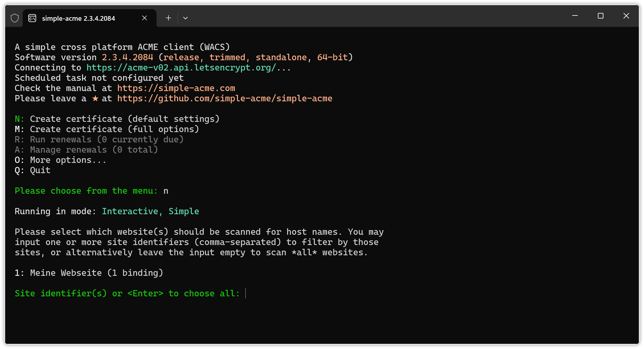The height and width of the screenshot is (349, 644).
Task: Click the "1: Meine Webseite (1 binding)" entry
Action: pyautogui.click(x=89, y=273)
